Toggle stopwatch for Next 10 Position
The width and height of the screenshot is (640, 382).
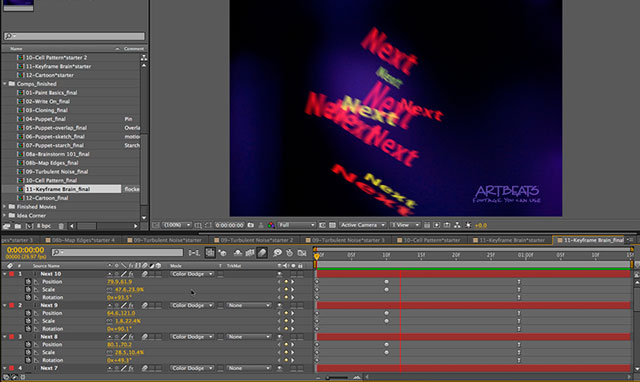point(28,282)
